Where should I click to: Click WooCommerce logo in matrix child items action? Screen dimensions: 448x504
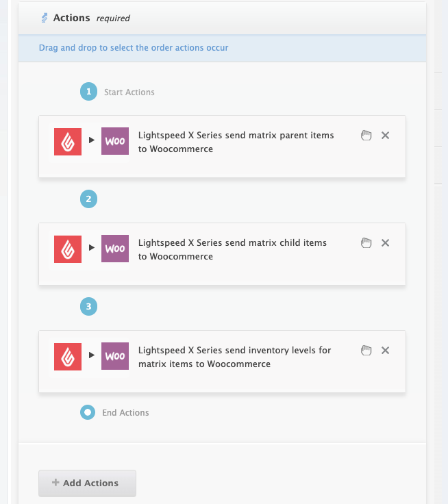coord(115,249)
